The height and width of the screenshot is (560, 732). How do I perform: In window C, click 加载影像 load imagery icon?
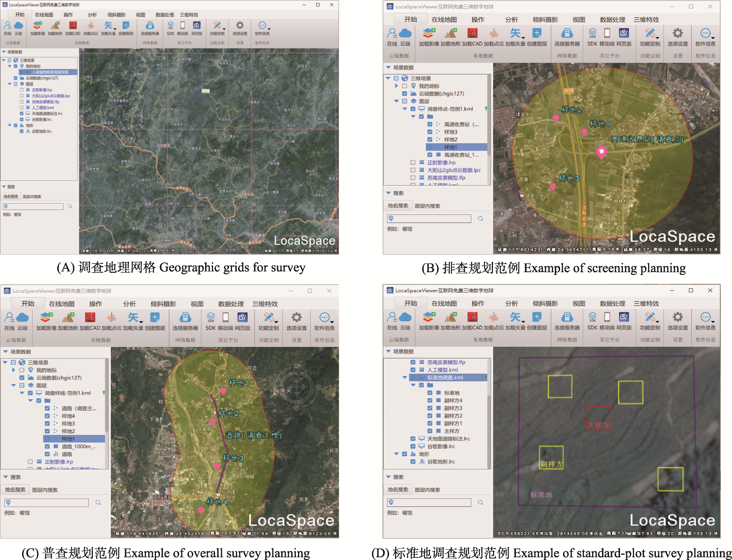(x=46, y=317)
